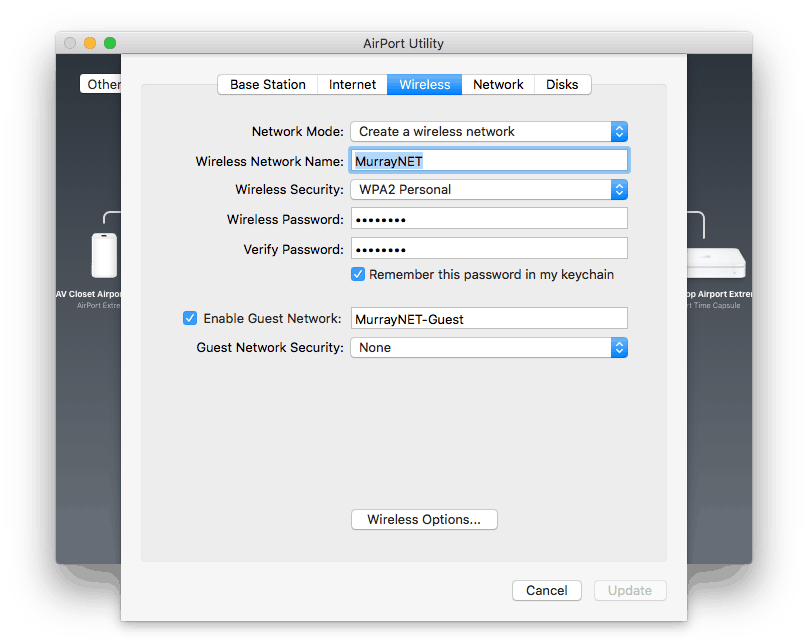This screenshot has height=644, width=808.
Task: Switch to the Base Station tab
Action: click(267, 84)
